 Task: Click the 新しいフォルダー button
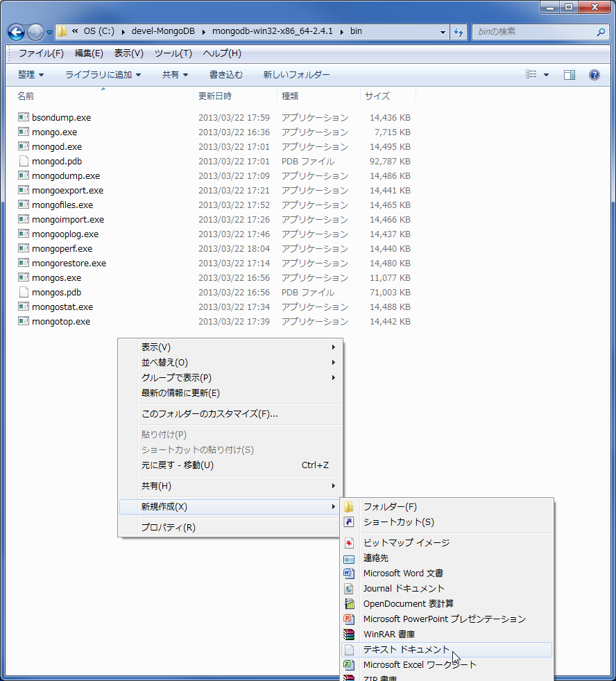pos(296,75)
